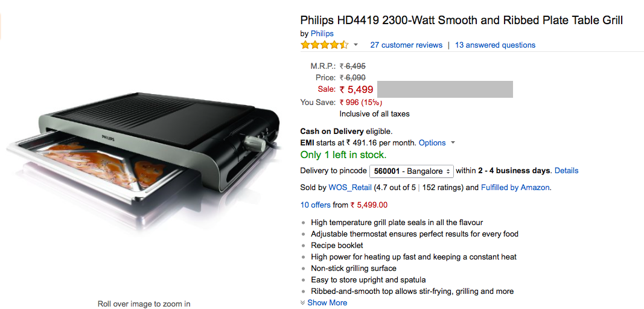Click the delivery Details link
Screen dimensions: 644x309
pyautogui.click(x=566, y=171)
